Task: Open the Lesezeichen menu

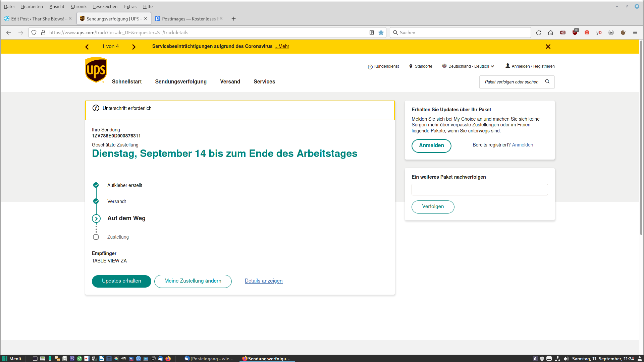Action: 105,6
